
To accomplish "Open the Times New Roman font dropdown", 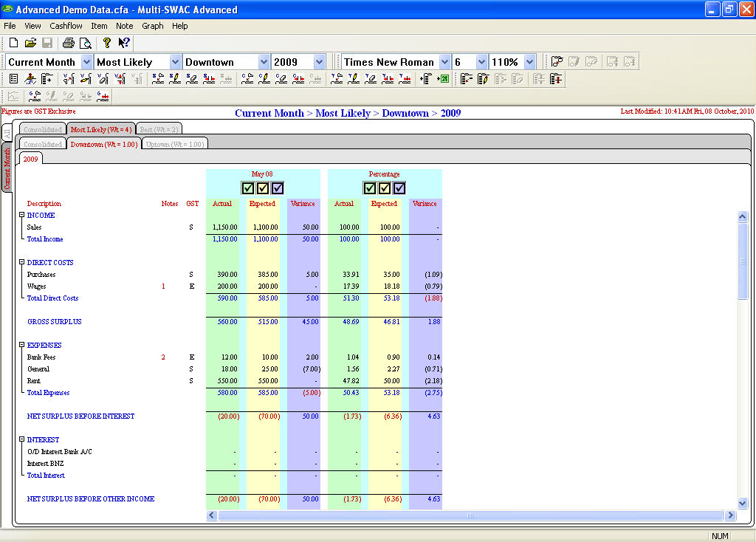I will click(x=444, y=62).
